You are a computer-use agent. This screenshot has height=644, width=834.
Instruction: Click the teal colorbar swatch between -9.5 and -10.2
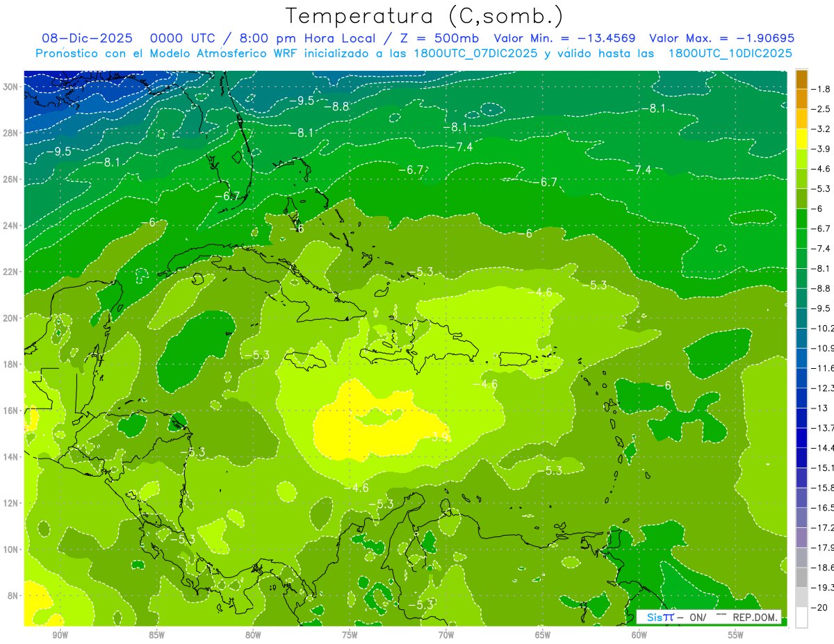(x=802, y=318)
